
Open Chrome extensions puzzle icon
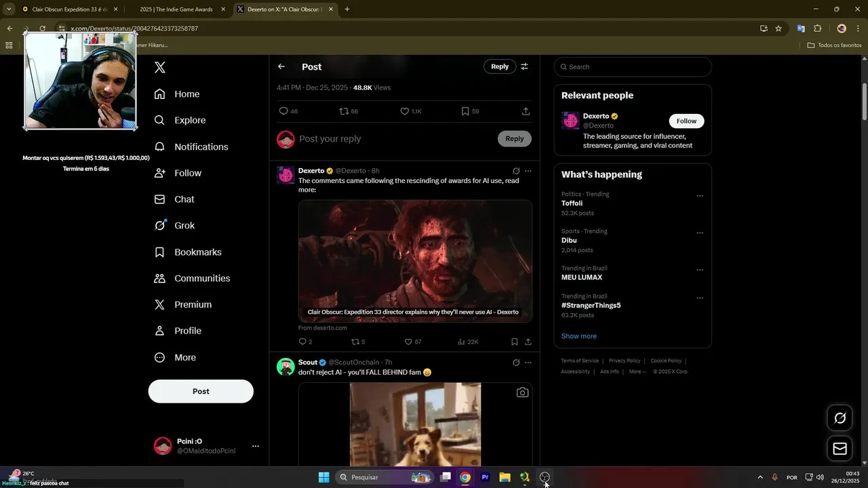point(817,28)
